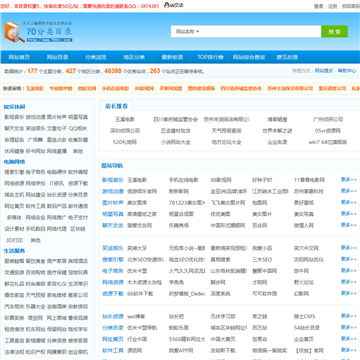Image resolution: width=360 pixels, height=360 pixels.
Task: Open the 最新收录 navigation item
Action: [172, 57]
